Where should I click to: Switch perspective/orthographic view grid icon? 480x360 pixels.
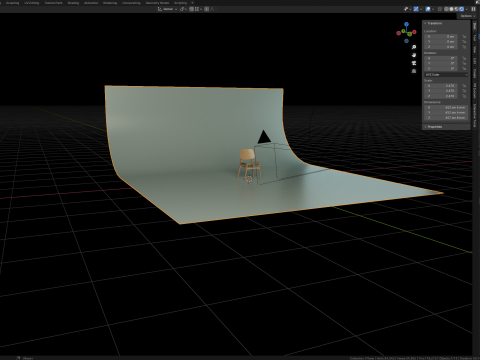pyautogui.click(x=414, y=71)
